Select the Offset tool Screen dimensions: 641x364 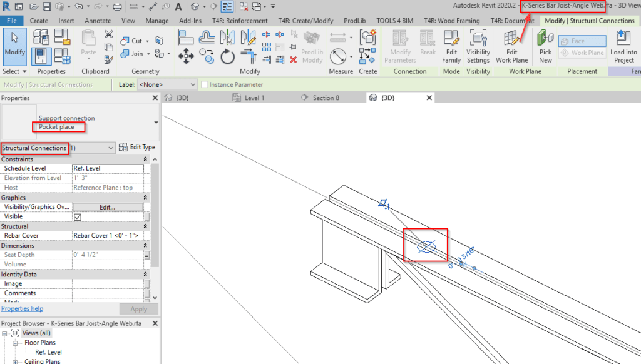click(207, 38)
